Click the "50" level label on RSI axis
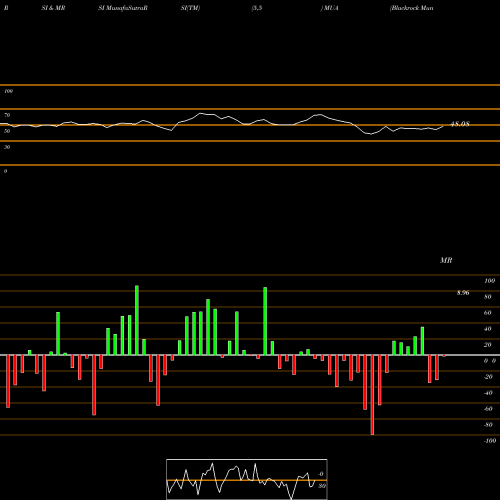This screenshot has height=500, width=500. tap(7, 131)
